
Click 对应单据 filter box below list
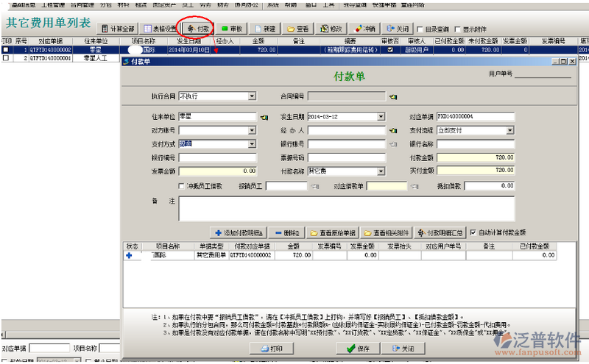tap(49, 349)
